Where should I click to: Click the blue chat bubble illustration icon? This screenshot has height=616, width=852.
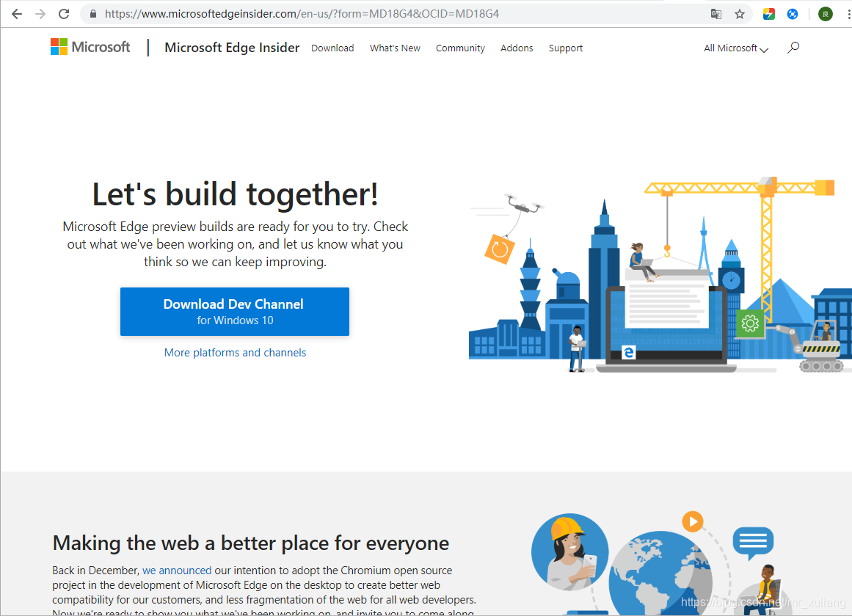pos(753,543)
